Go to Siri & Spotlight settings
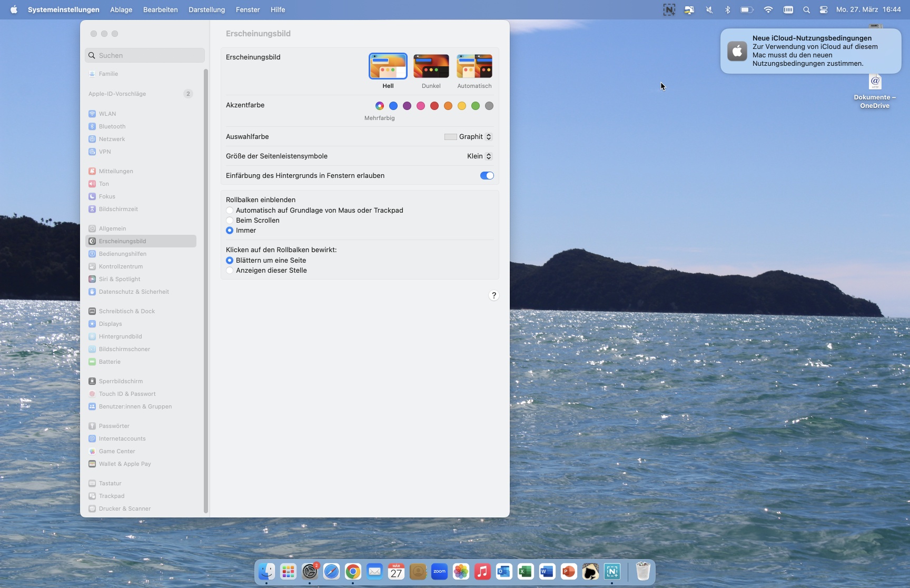 (119, 279)
